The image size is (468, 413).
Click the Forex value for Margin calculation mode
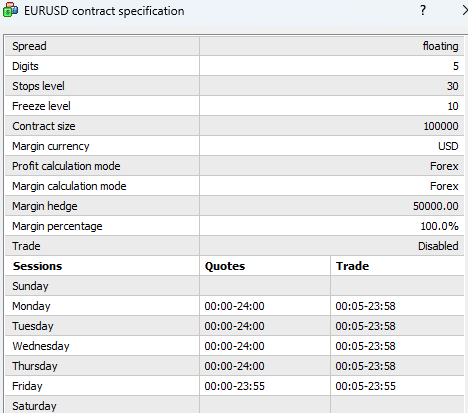(444, 186)
